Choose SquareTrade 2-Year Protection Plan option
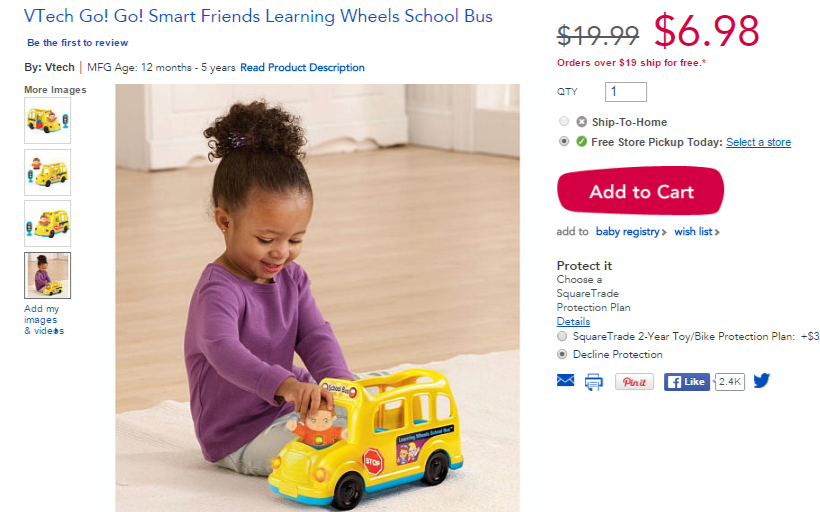Screen dimensions: 820x512 (562, 336)
